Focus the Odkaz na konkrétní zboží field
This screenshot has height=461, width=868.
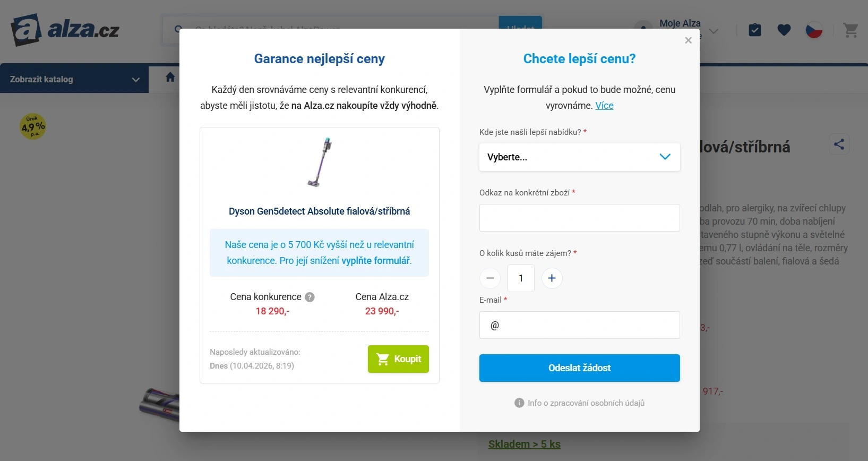pos(579,218)
